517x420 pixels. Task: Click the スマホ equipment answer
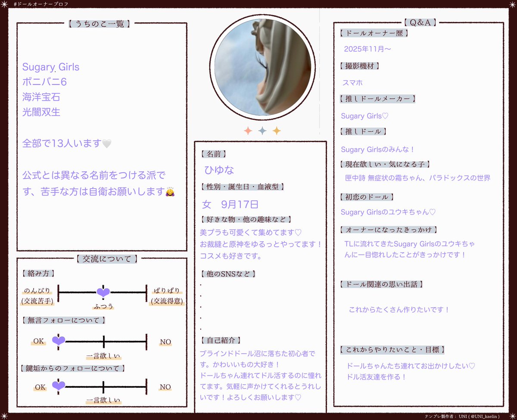pos(353,83)
